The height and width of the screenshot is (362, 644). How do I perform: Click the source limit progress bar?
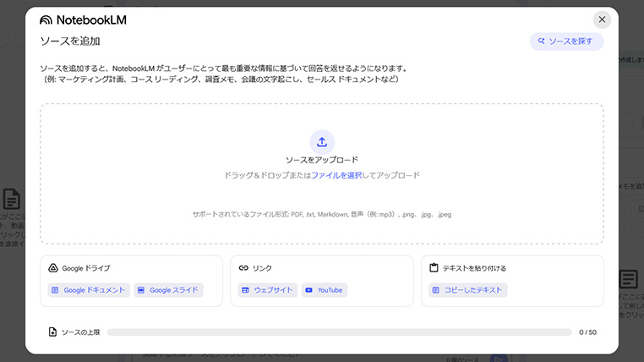tap(339, 332)
